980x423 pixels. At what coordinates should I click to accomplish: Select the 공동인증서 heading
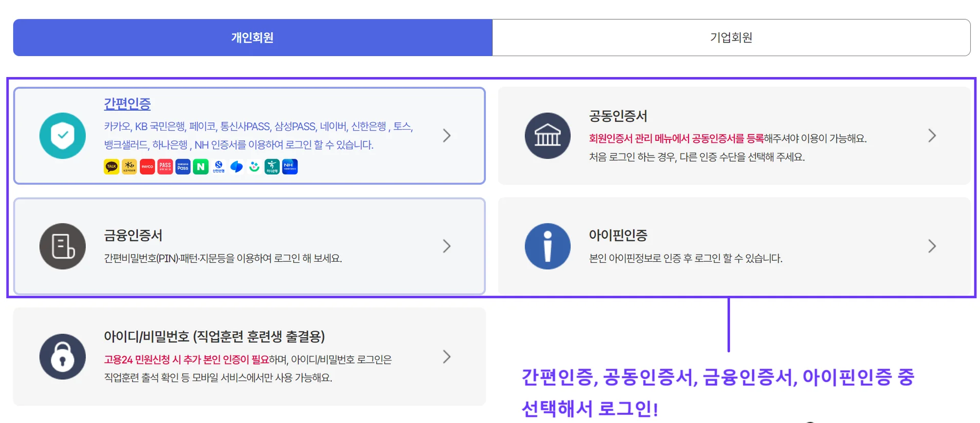(618, 116)
